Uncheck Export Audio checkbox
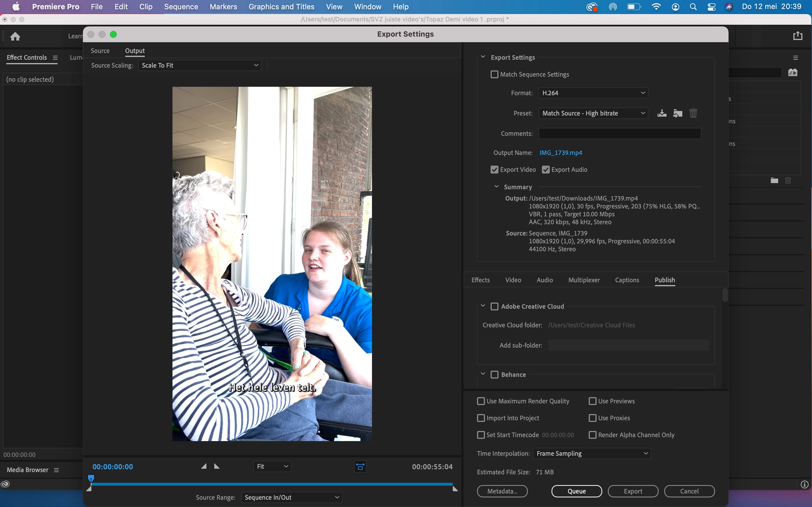The height and width of the screenshot is (507, 812). pyautogui.click(x=546, y=170)
